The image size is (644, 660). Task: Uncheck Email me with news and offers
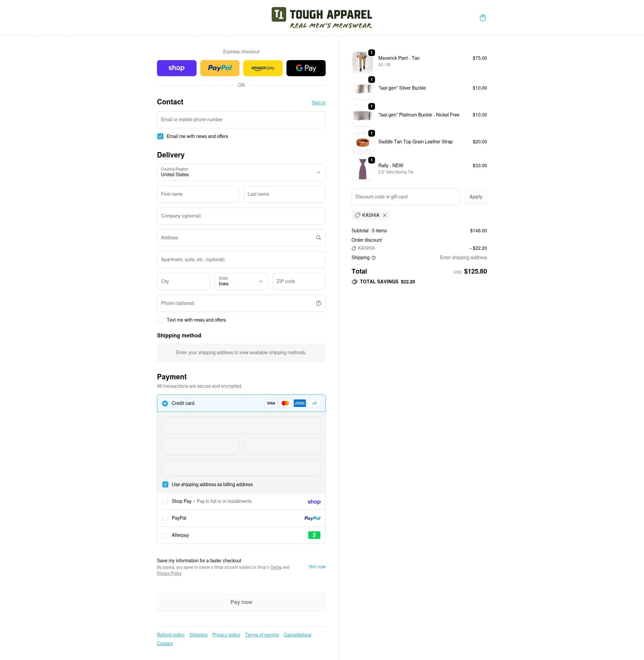click(x=160, y=136)
